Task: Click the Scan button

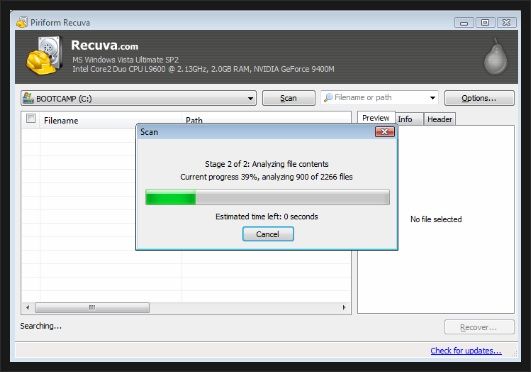Action: (x=289, y=98)
